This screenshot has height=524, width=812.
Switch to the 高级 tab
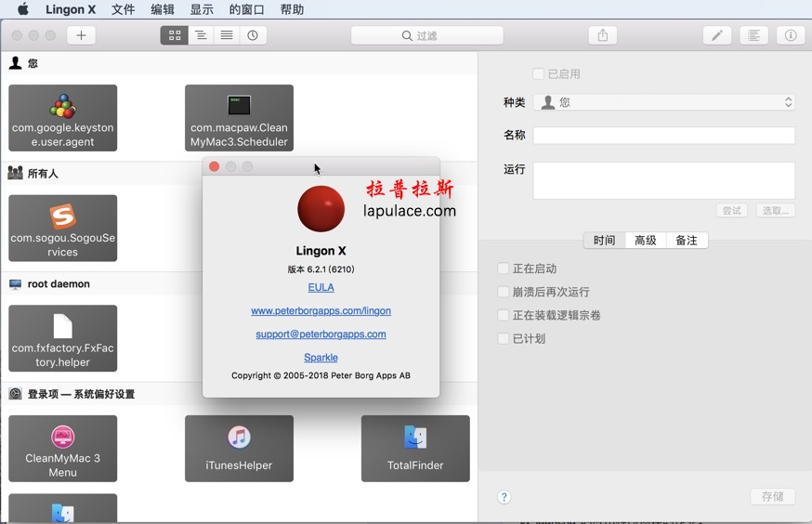[x=646, y=240]
